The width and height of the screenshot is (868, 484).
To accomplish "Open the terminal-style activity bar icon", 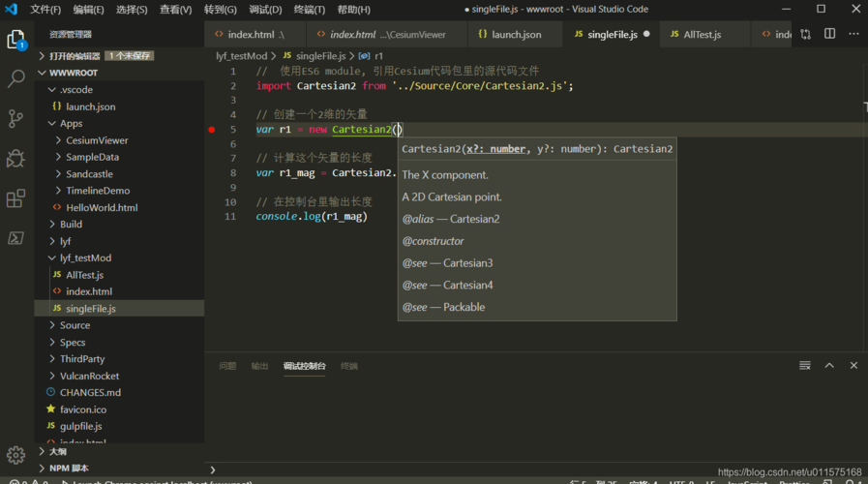I will [16, 238].
